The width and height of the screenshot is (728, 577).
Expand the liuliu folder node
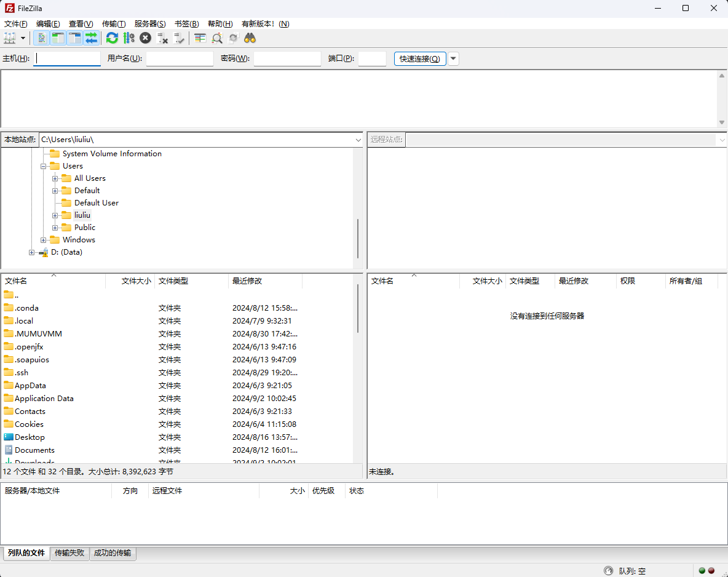[x=55, y=215]
